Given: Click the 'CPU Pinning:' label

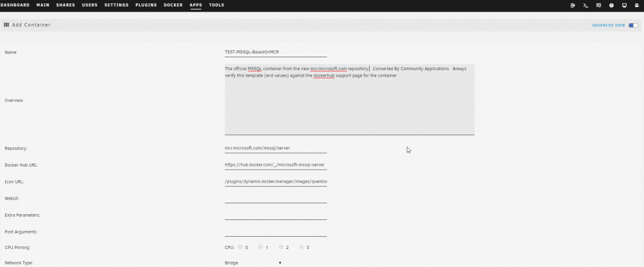Looking at the screenshot, I should tap(17, 248).
